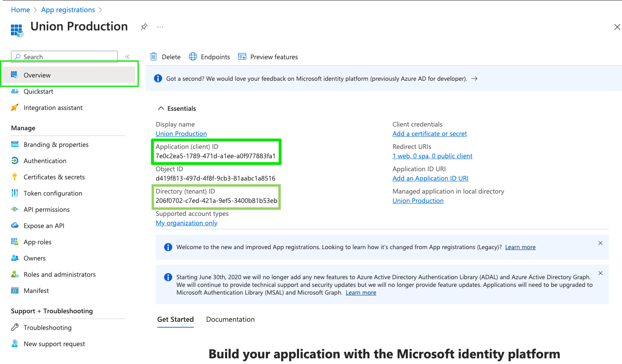The width and height of the screenshot is (622, 364).
Task: Pin Union Production to dashboard
Action: tap(144, 26)
